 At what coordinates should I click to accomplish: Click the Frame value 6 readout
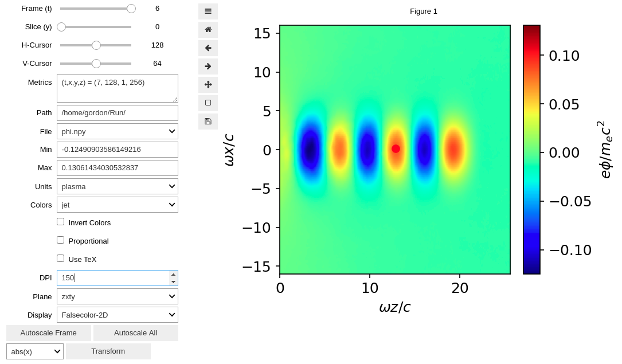(x=158, y=9)
